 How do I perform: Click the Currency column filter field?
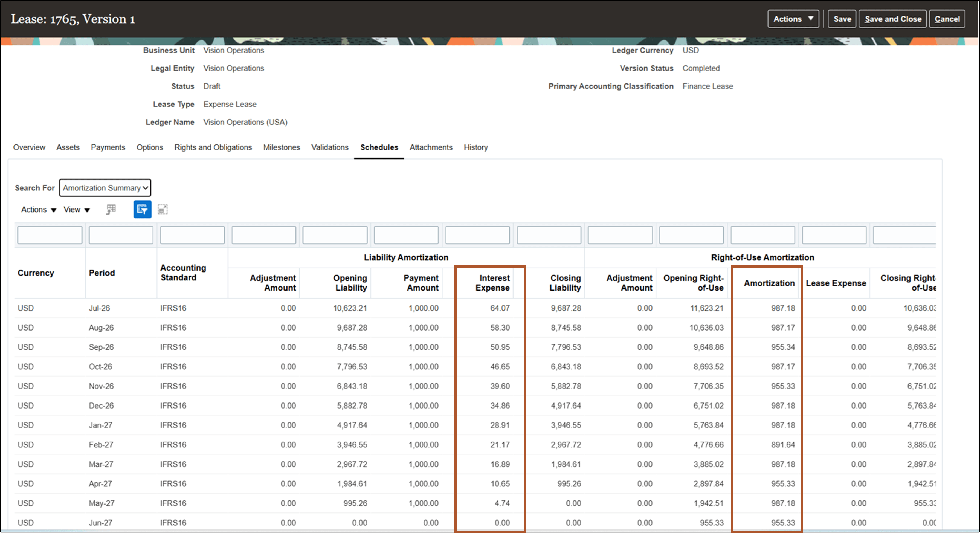[50, 235]
